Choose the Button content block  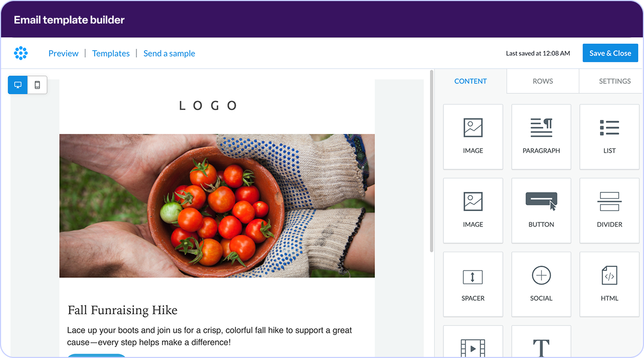[x=541, y=211]
